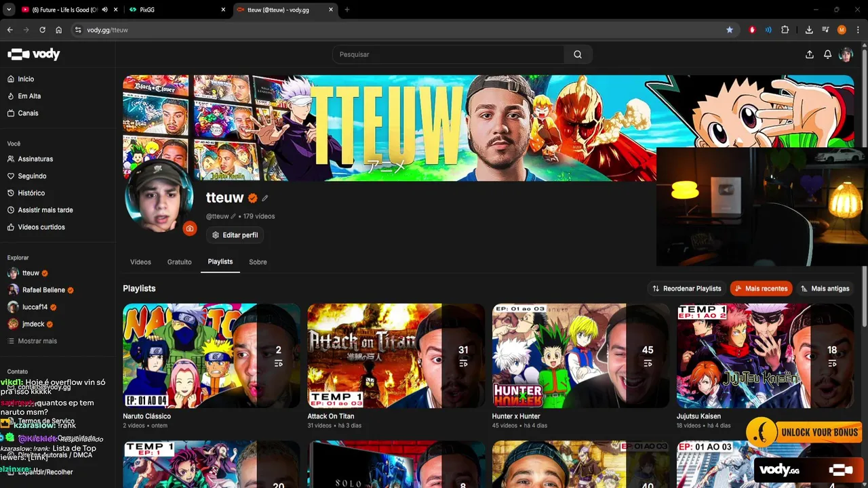
Task: Switch to the Vídeos tab
Action: point(140,262)
